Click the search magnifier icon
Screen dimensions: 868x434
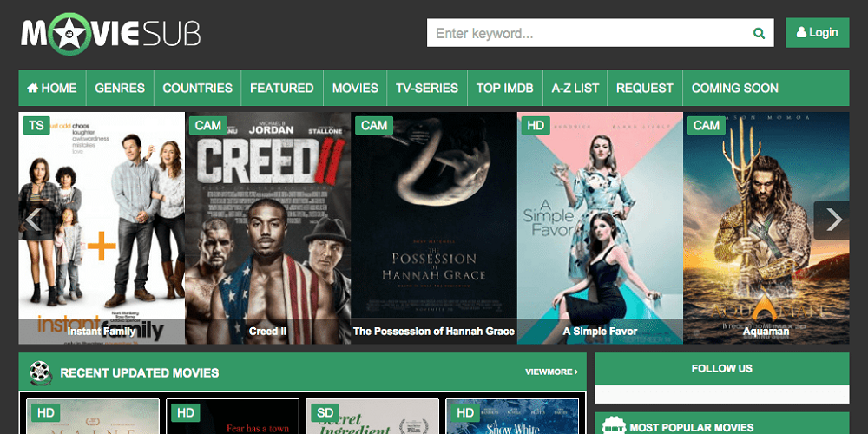click(x=759, y=33)
